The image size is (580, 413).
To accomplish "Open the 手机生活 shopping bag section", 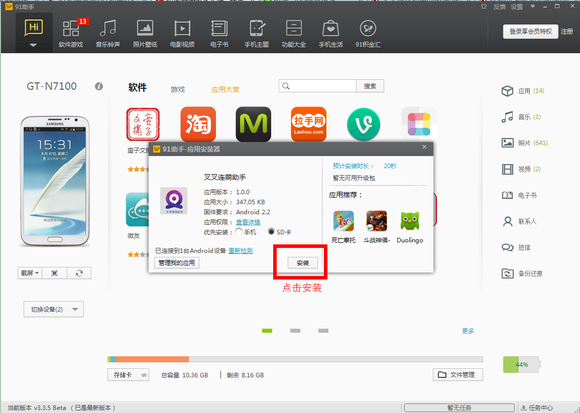I will coord(331,33).
